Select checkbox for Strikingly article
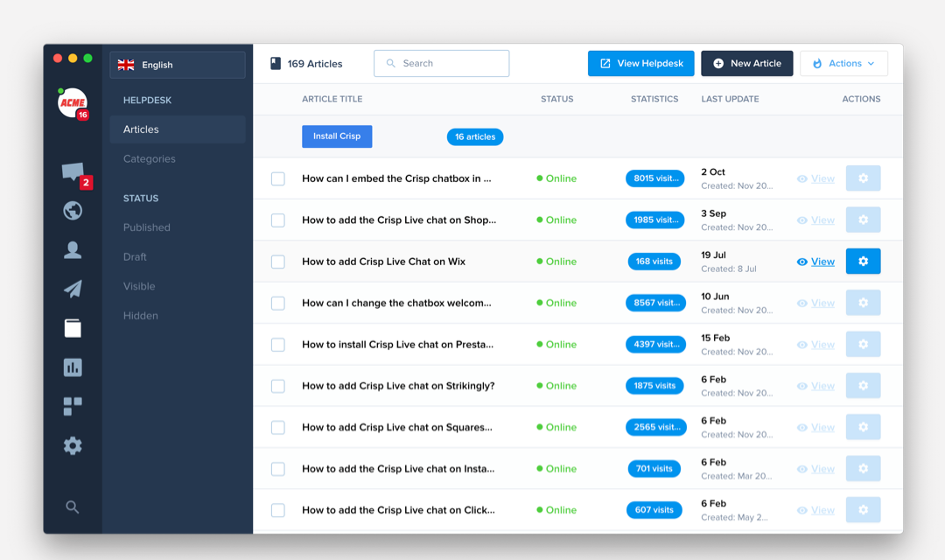The height and width of the screenshot is (560, 945). pyautogui.click(x=278, y=386)
